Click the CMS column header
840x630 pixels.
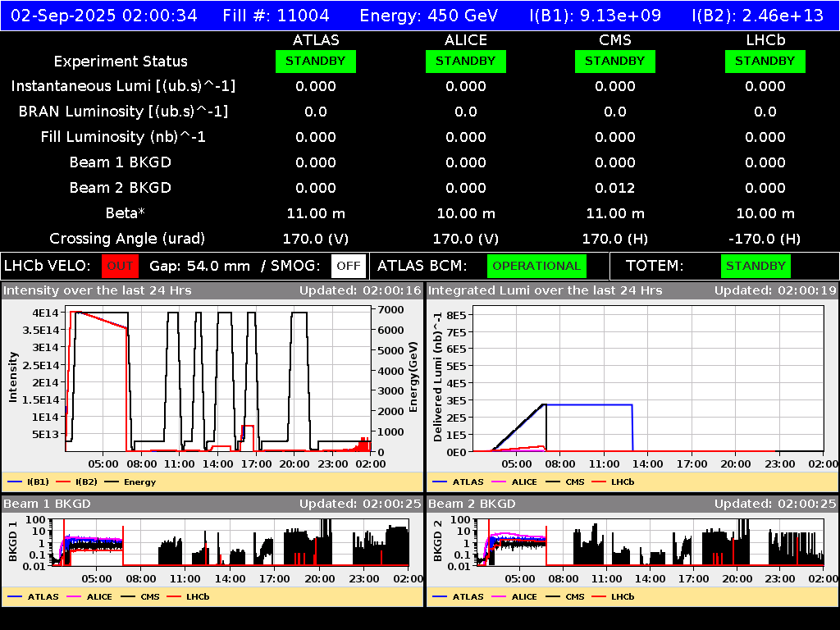pos(615,40)
